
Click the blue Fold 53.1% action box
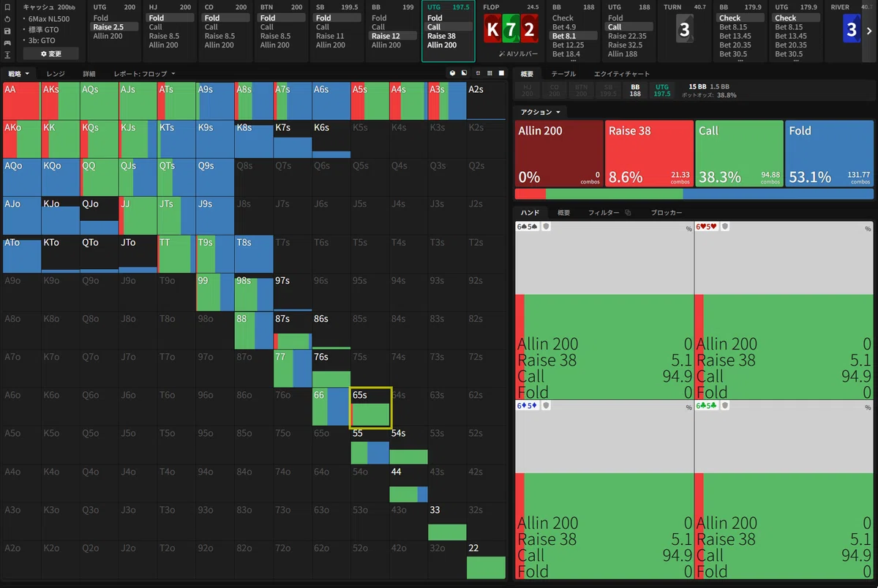tap(829, 154)
